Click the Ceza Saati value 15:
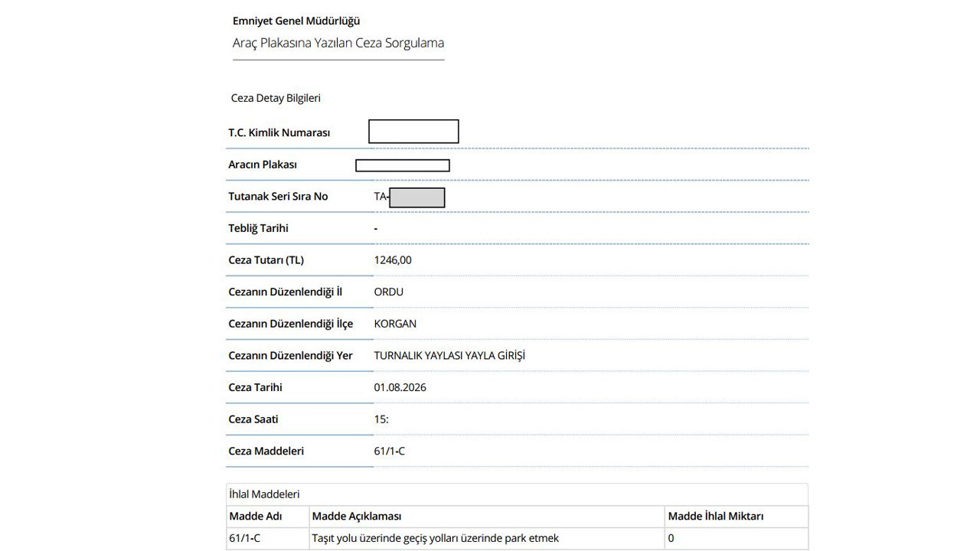Screen dimensions: 980x551 click(381, 419)
